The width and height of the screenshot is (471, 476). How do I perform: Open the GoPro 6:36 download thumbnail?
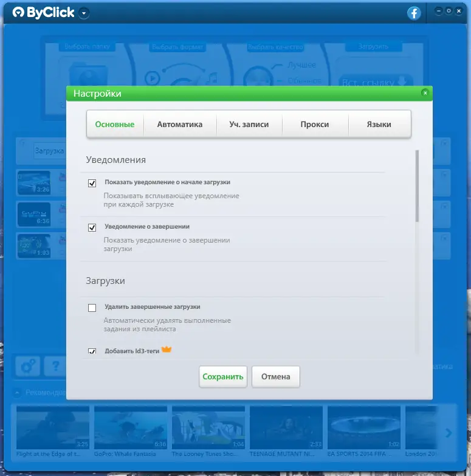34,215
